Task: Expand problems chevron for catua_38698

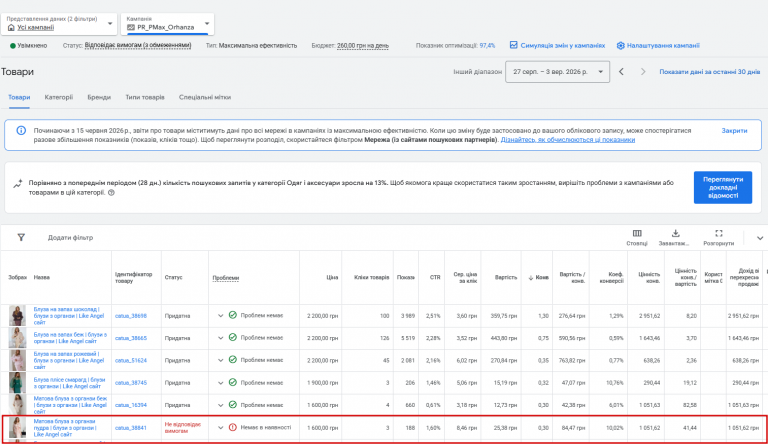Action: coord(220,316)
